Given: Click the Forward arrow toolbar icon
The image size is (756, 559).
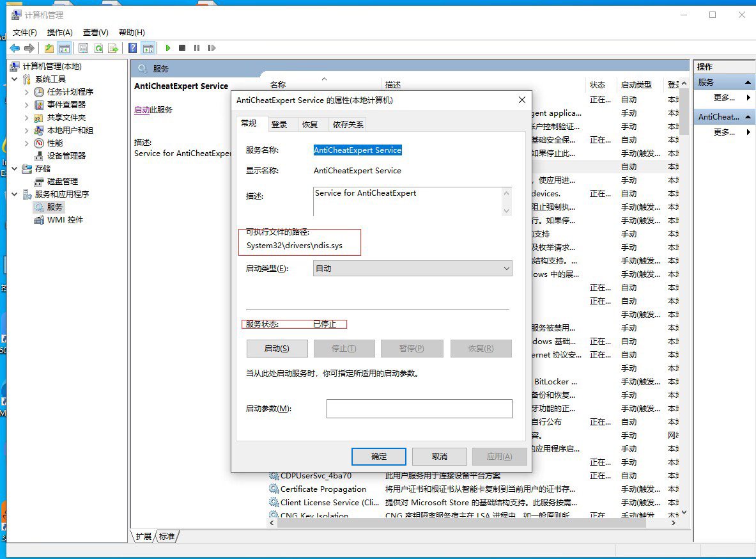Looking at the screenshot, I should pyautogui.click(x=29, y=48).
